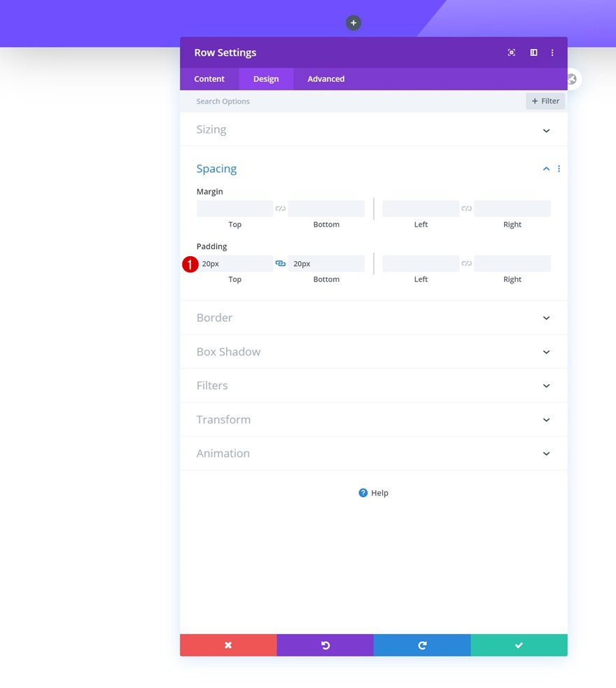The width and height of the screenshot is (616, 688).
Task: Toggle Padding left-right link icon
Action: 466,263
